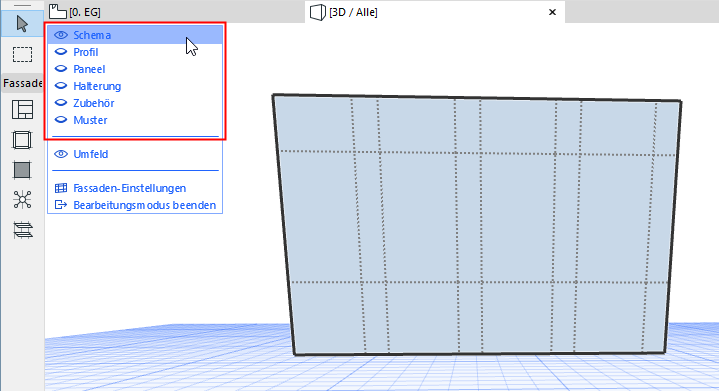Click the Bearbeitungsmodus beenden link
719x391 pixels.
pos(144,205)
